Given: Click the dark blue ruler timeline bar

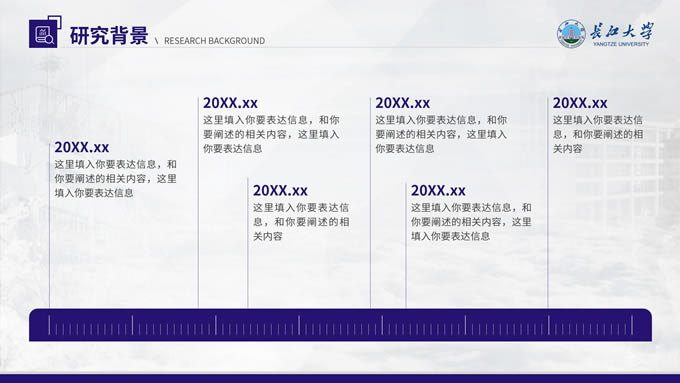Looking at the screenshot, I should pyautogui.click(x=340, y=325).
